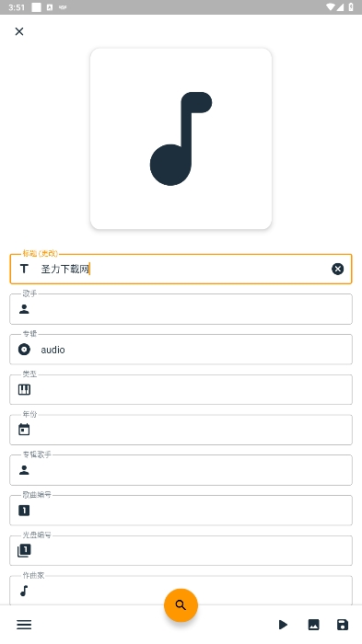Screen dimensions: 362x644
Task: Tap the disc icon in album field
Action: [x=24, y=350]
